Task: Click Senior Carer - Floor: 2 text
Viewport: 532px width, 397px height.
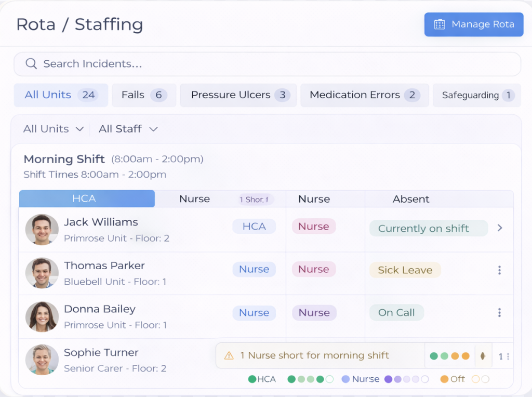Action: point(115,368)
